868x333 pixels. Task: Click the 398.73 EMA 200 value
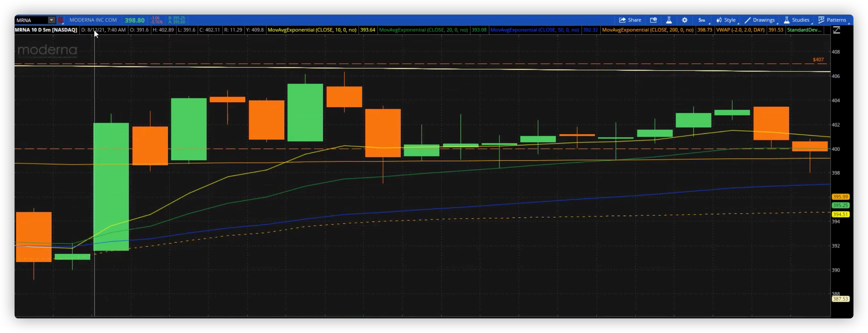pos(705,30)
